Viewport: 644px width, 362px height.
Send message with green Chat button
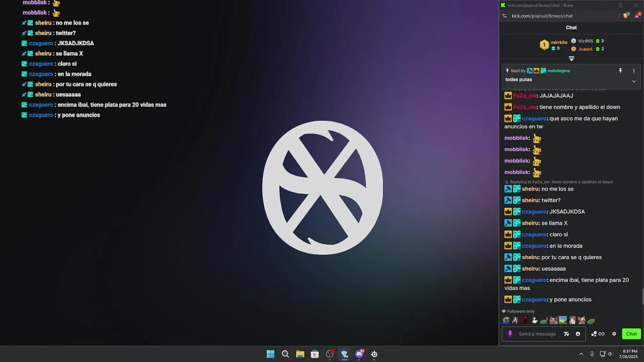(631, 334)
